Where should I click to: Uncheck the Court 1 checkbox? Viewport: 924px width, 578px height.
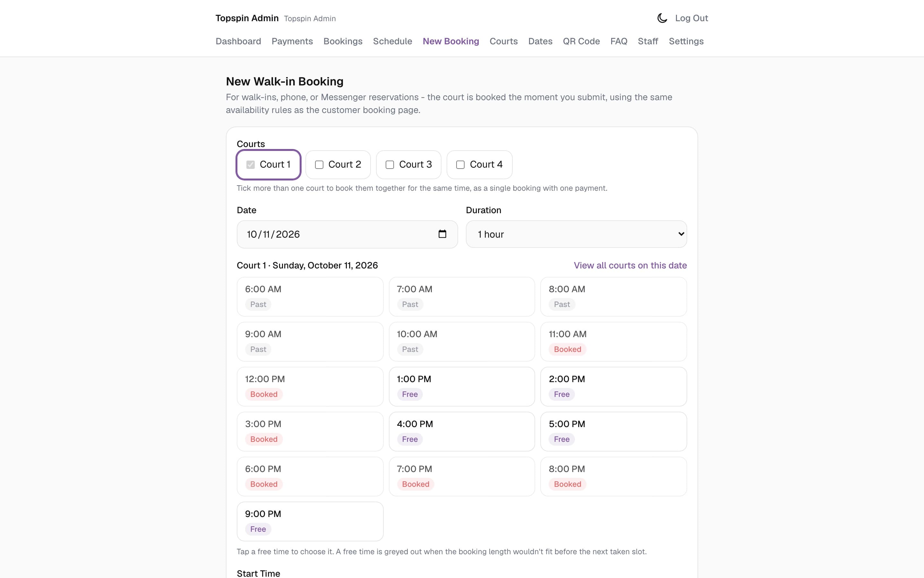pyautogui.click(x=251, y=165)
